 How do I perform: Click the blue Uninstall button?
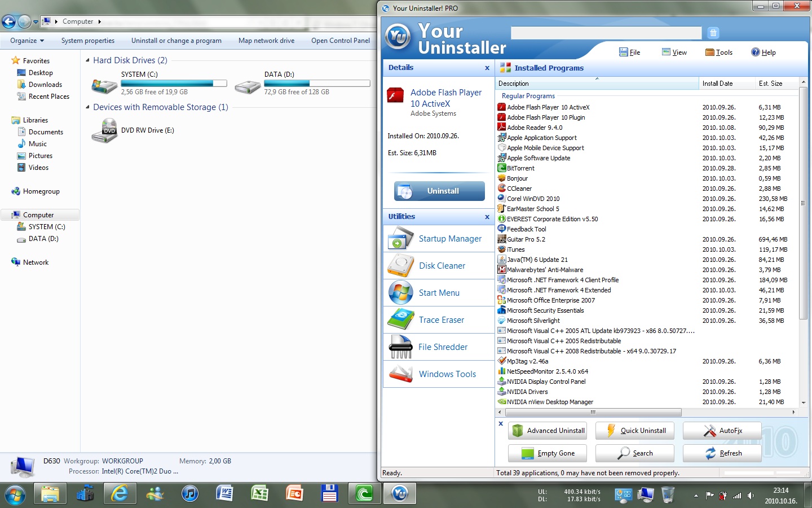tap(439, 191)
